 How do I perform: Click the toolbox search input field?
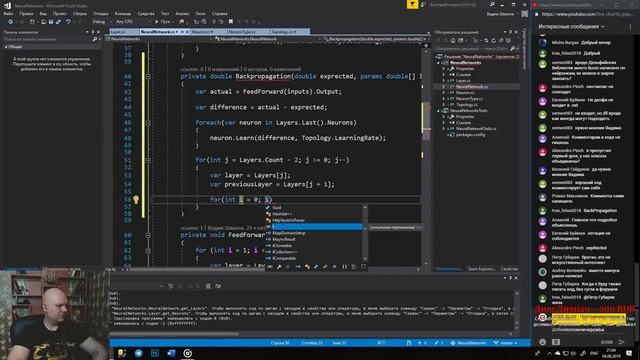[x=47, y=39]
